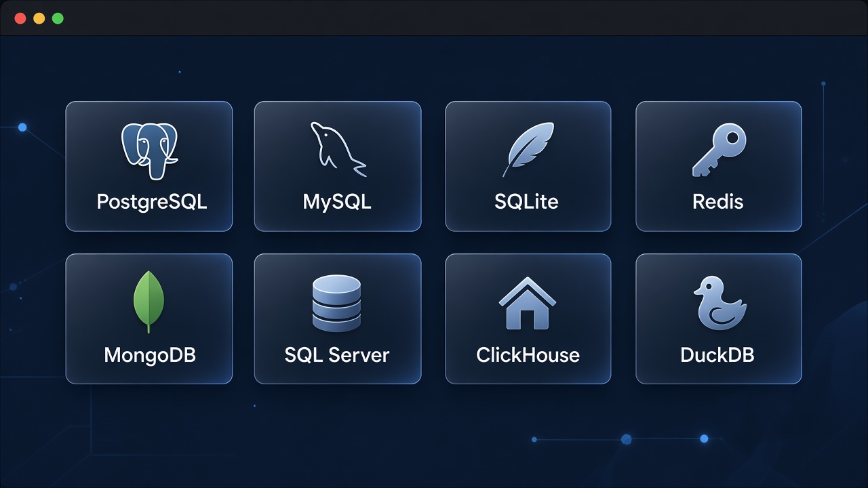This screenshot has width=868, height=488.
Task: Choose the SQL Server database stack icon
Action: tap(337, 303)
